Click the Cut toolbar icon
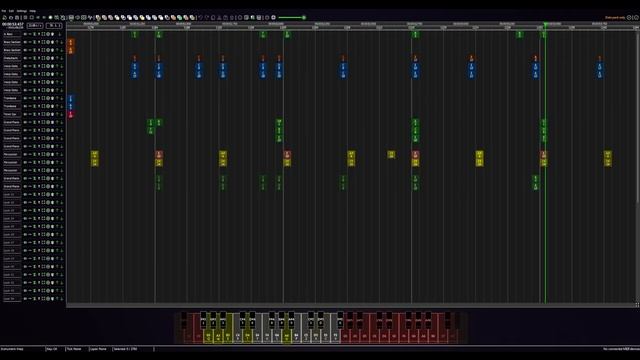This screenshot has width=640, height=360. point(219,18)
